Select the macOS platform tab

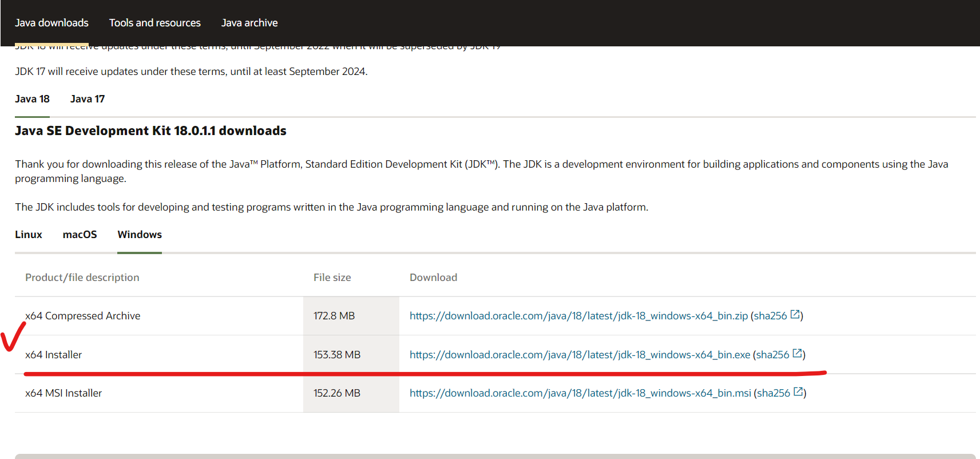click(80, 235)
